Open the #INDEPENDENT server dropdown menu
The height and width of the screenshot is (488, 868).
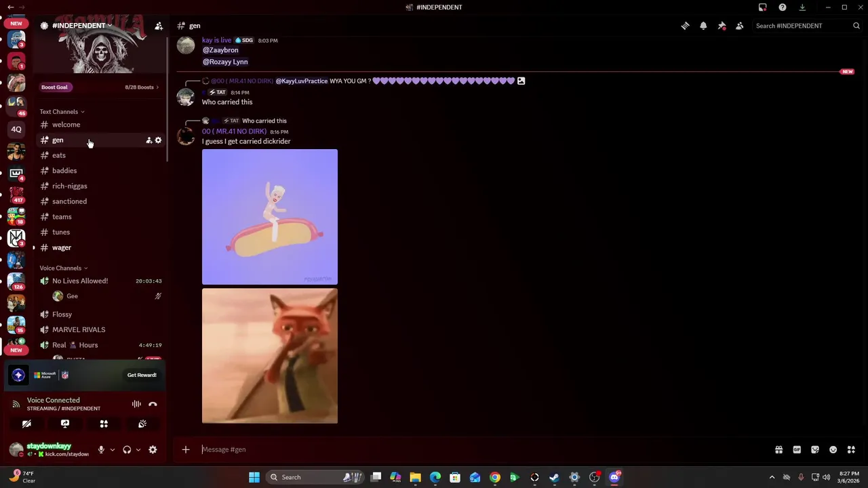pos(82,26)
